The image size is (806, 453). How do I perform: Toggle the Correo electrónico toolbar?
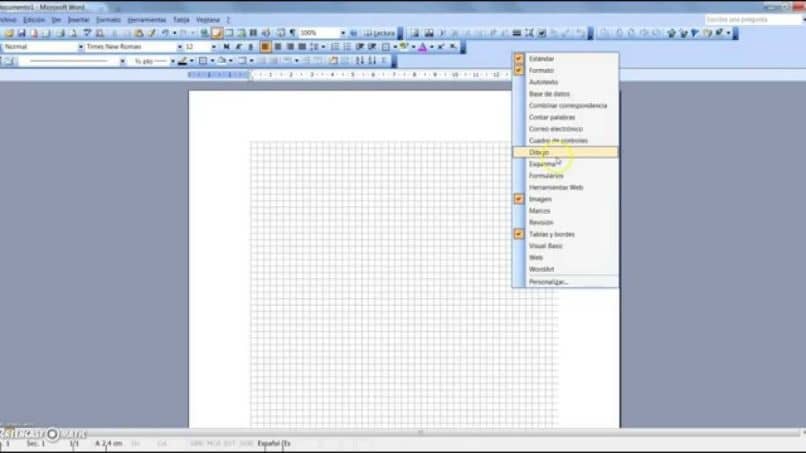click(x=565, y=129)
